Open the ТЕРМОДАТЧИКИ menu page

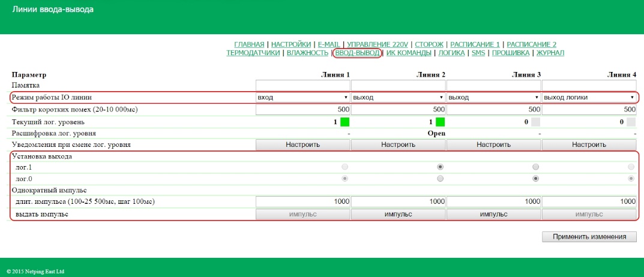pos(253,53)
